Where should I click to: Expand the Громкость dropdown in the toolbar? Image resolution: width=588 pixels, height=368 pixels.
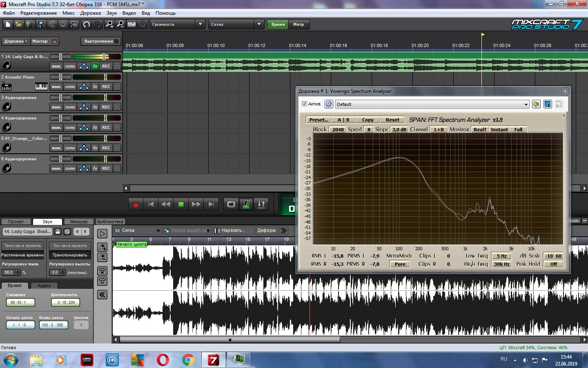click(x=200, y=25)
